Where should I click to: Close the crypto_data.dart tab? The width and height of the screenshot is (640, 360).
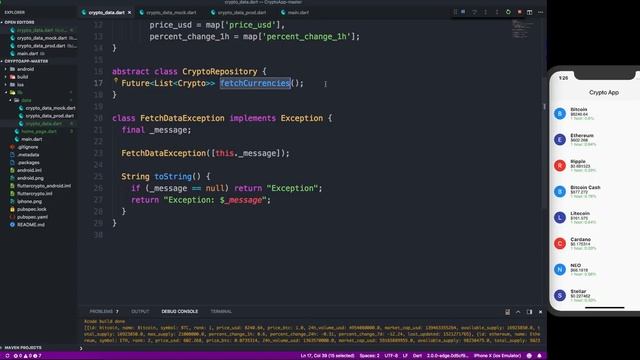coord(129,13)
